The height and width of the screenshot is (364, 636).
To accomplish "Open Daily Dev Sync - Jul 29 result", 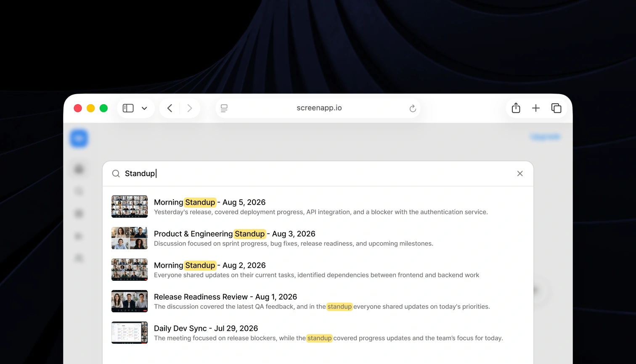I will [x=318, y=332].
